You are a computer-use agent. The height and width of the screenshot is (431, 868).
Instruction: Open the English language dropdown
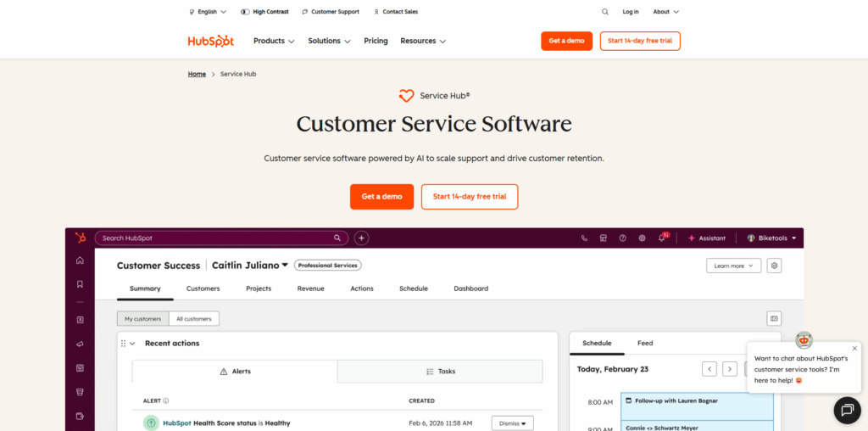208,12
